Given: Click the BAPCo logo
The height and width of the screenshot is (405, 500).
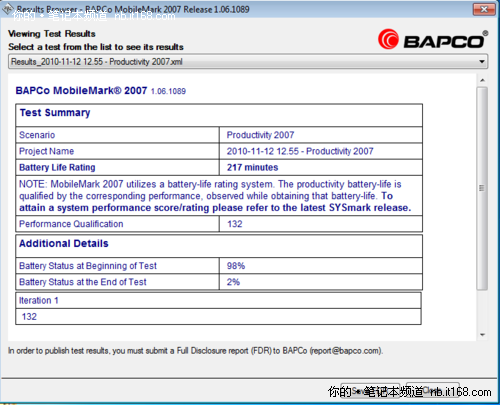Looking at the screenshot, I should pyautogui.click(x=433, y=40).
